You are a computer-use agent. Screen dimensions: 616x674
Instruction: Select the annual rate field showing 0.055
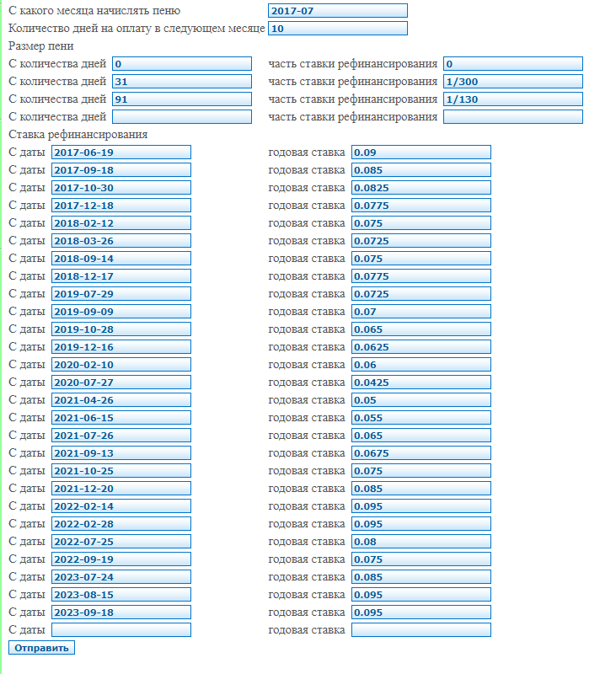tap(420, 418)
